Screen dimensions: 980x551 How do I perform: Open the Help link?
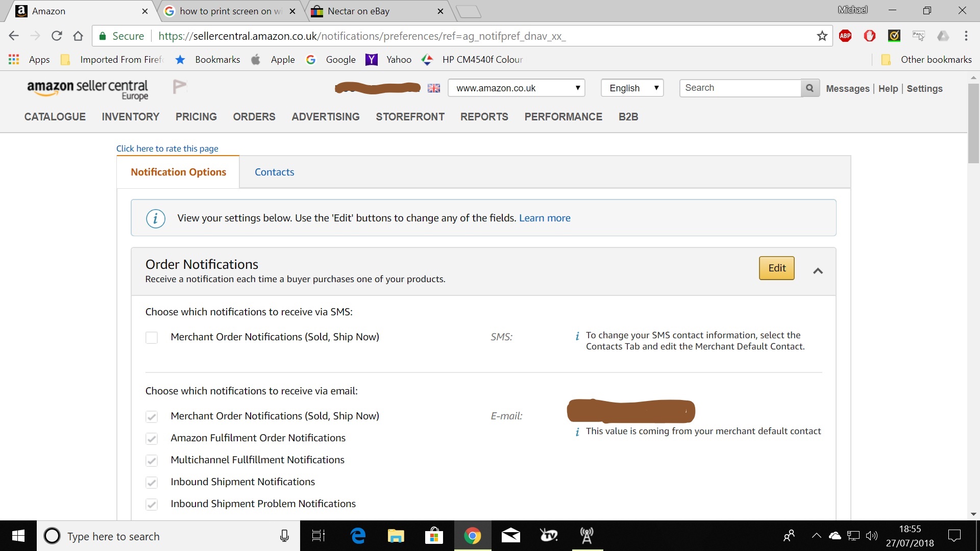888,89
